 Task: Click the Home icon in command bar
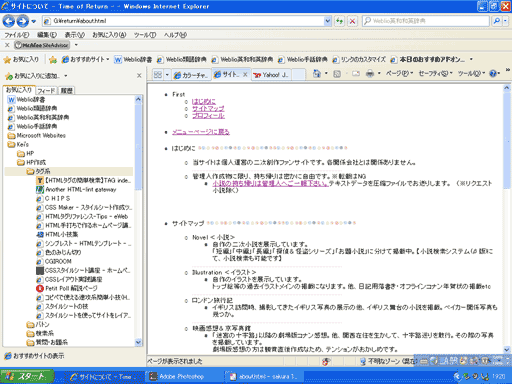pos(317,74)
